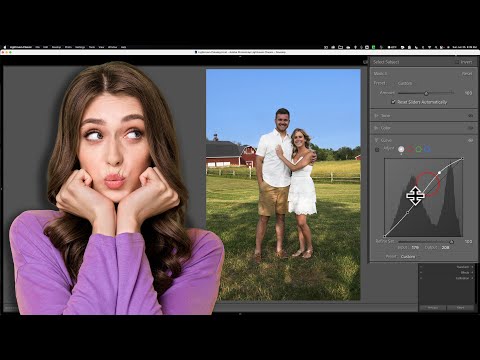The image size is (480, 360).
Task: Open the Help menu
Action: 123,47
